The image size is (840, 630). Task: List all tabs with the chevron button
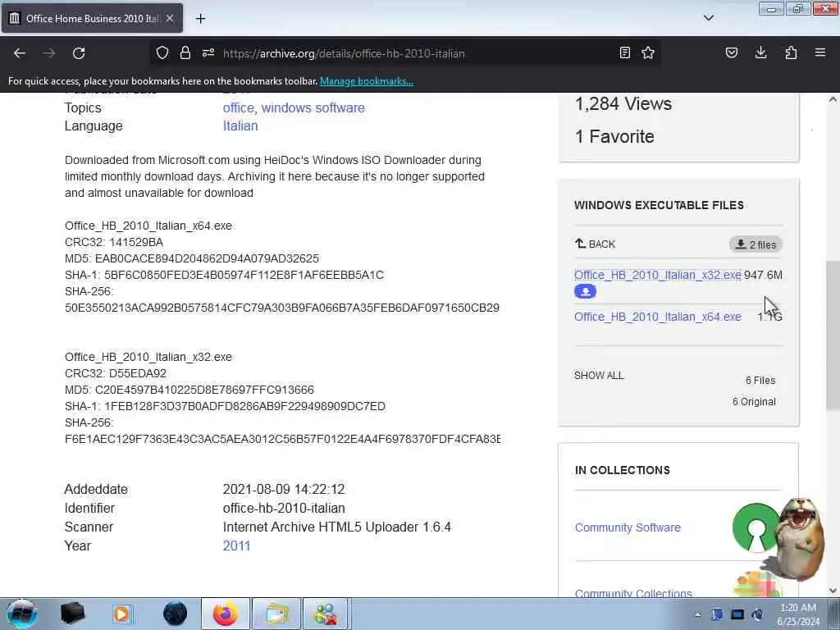709,18
